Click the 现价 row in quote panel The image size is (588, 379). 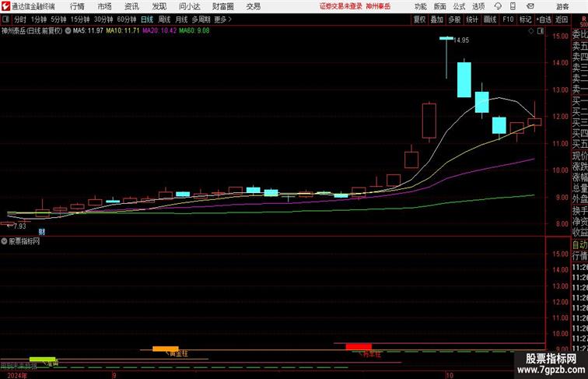coord(579,156)
